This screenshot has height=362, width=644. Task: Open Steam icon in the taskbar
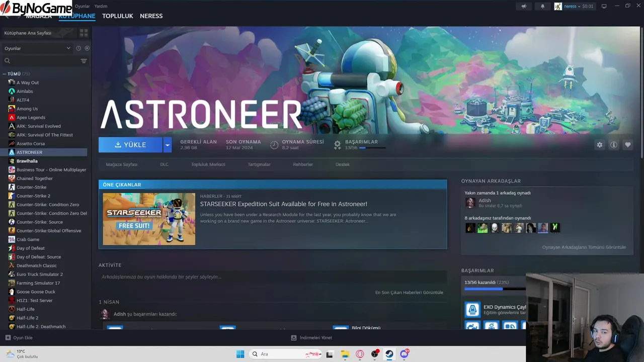click(389, 354)
